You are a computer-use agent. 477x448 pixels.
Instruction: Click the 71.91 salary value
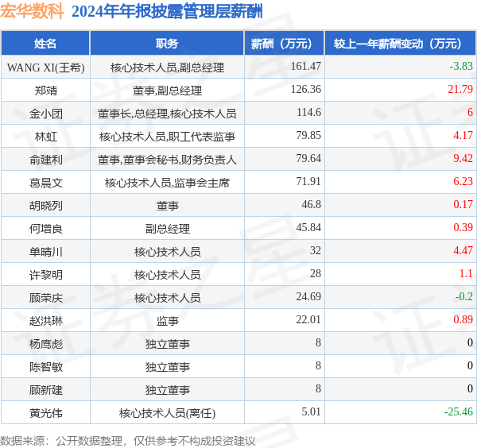308,181
